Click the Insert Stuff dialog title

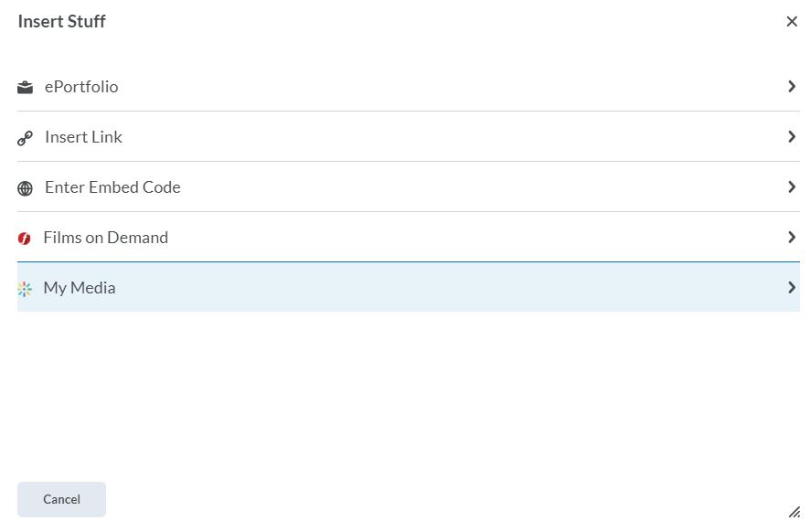point(62,21)
